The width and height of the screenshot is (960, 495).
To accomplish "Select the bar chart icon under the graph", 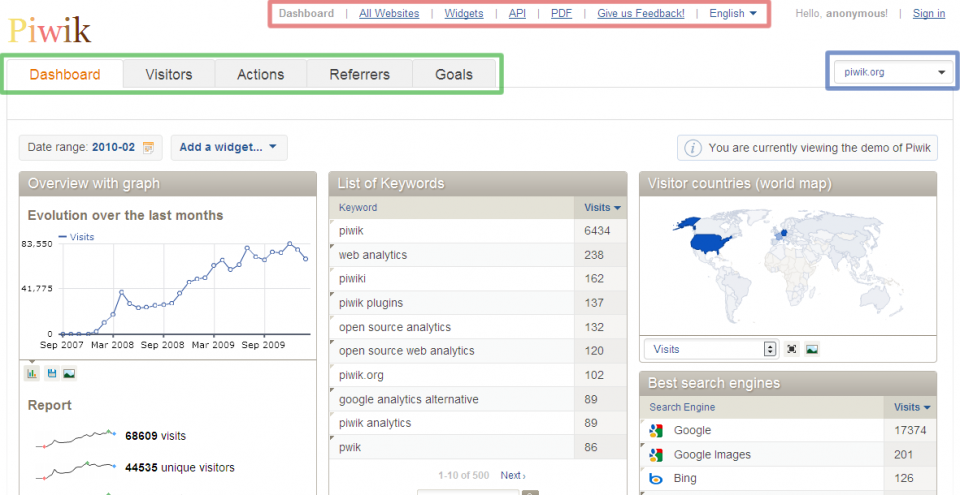I will (x=31, y=373).
